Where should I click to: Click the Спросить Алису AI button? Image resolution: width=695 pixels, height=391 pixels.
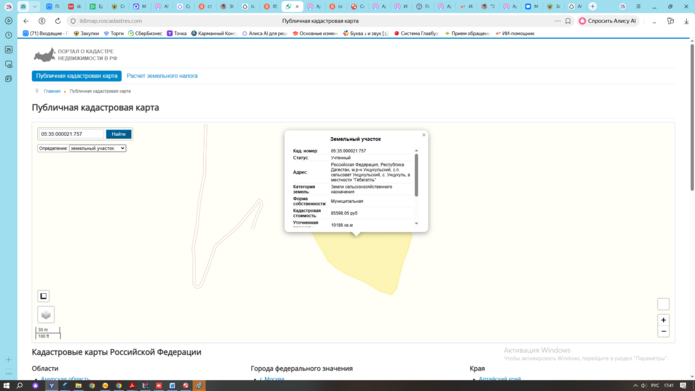(x=608, y=21)
